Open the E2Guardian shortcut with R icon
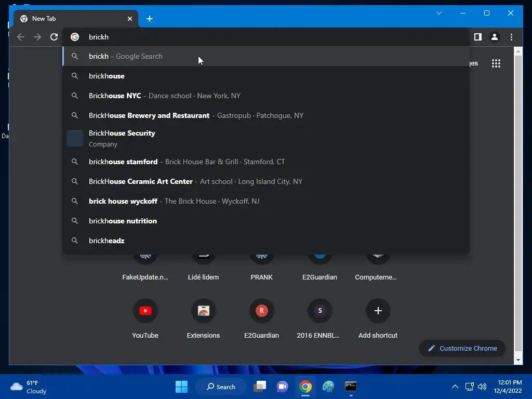Screen dimensions: 532x399 (262, 311)
